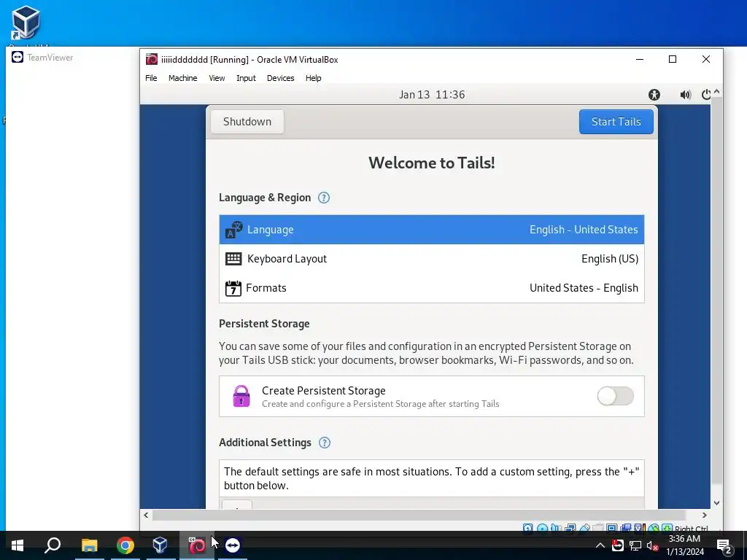Open the Windows notification center
The image size is (747, 560).
[724, 545]
